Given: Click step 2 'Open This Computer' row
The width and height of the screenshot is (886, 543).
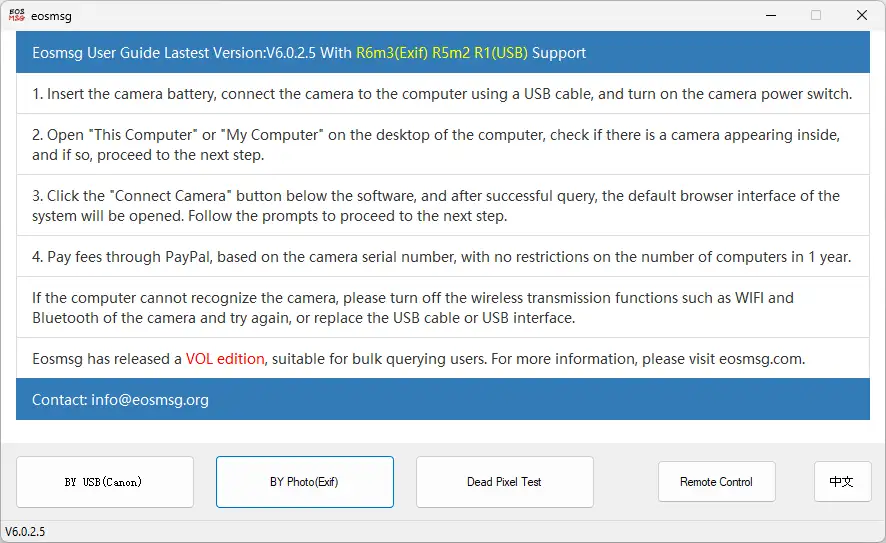Looking at the screenshot, I should point(442,145).
